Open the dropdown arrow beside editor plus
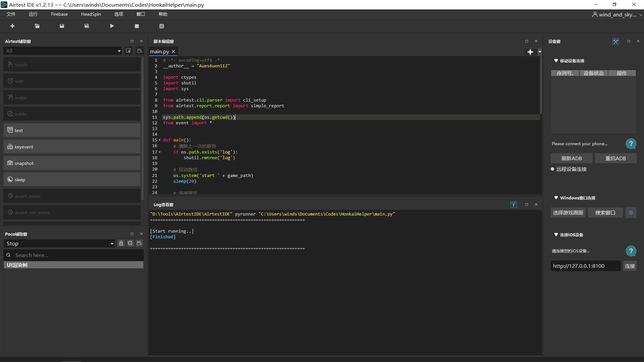 click(540, 52)
